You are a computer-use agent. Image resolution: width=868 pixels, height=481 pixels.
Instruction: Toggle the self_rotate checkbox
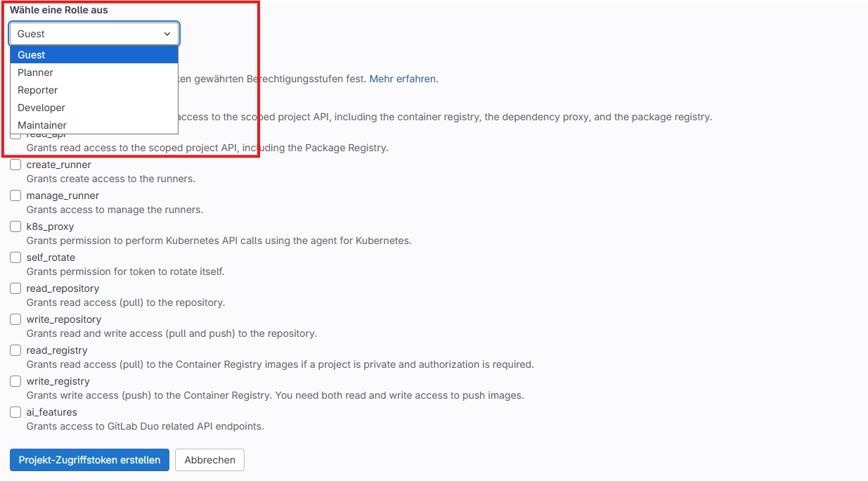(15, 257)
